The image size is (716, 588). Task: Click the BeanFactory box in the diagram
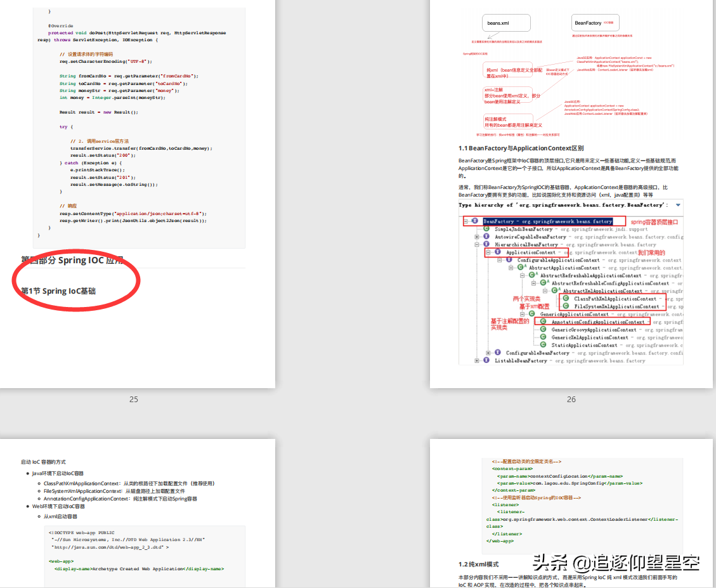(x=595, y=23)
